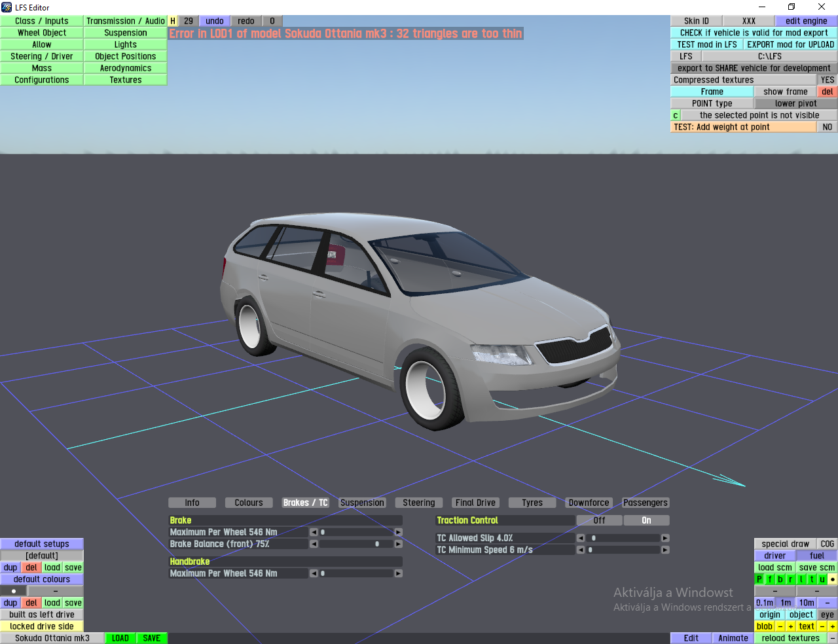Toggle Compressed textures YES button
Viewport: 838px width, 644px height.
[828, 80]
